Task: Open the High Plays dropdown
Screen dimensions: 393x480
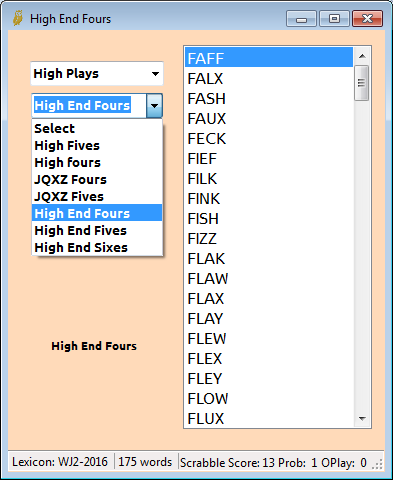Action: [x=97, y=74]
